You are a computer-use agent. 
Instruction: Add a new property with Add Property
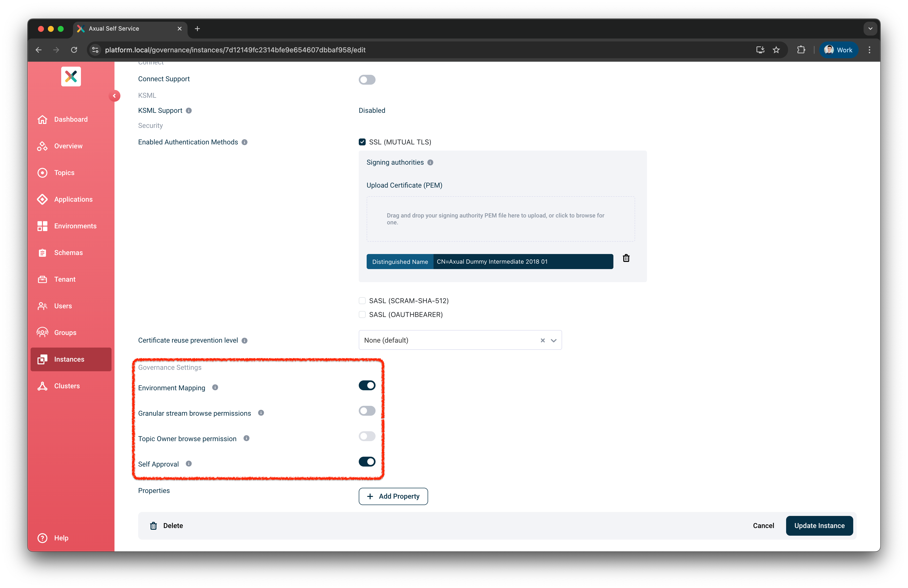pyautogui.click(x=393, y=496)
